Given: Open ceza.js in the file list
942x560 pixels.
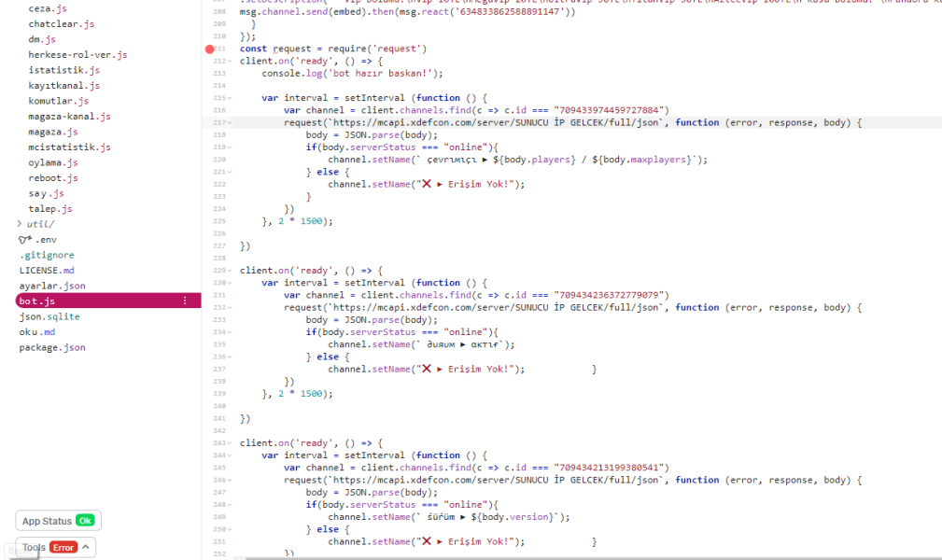Looking at the screenshot, I should (x=48, y=8).
